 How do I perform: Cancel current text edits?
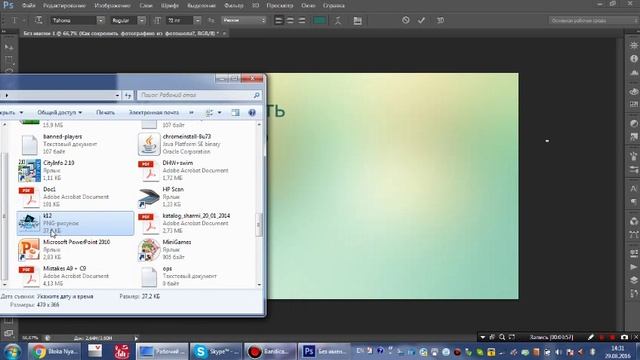(x=405, y=20)
